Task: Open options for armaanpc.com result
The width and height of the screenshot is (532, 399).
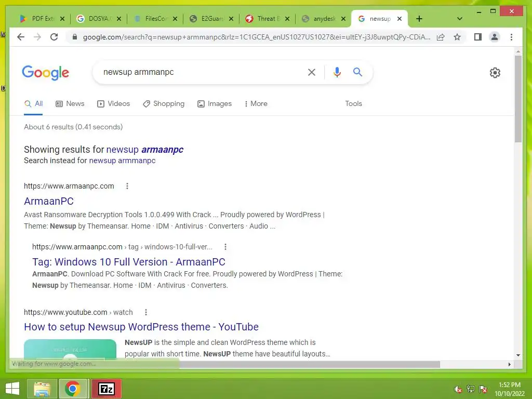Action: [127, 186]
